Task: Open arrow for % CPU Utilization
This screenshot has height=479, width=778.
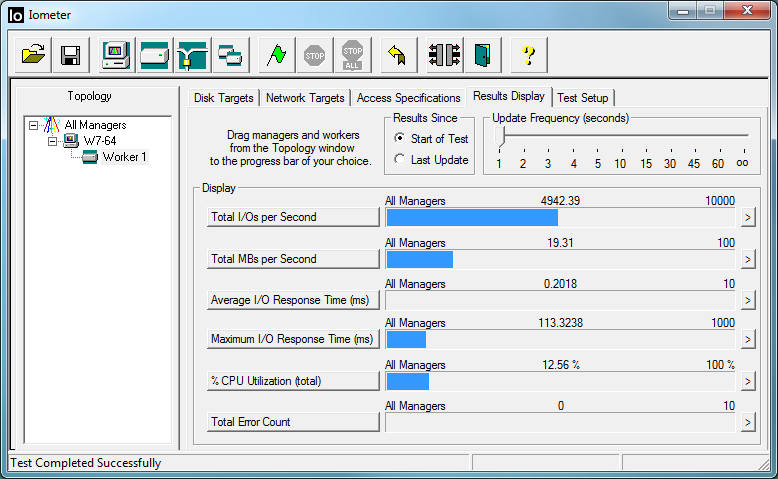Action: [x=748, y=381]
